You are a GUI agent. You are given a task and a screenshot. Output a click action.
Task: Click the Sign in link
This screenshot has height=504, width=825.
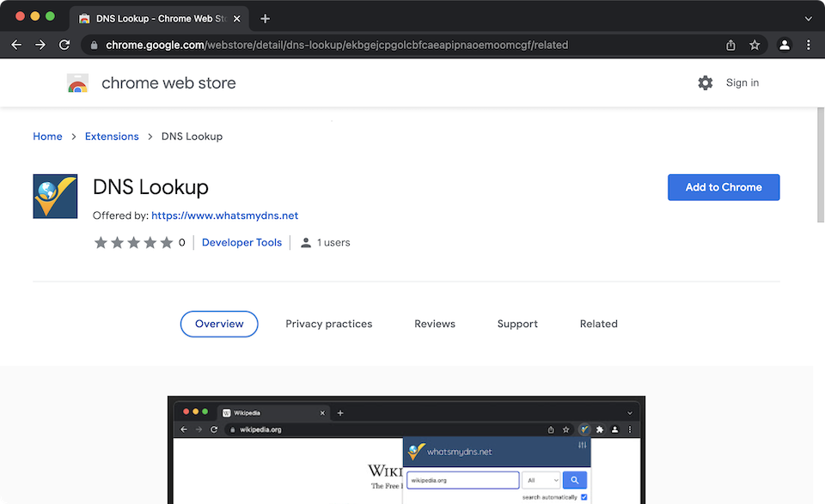(742, 82)
